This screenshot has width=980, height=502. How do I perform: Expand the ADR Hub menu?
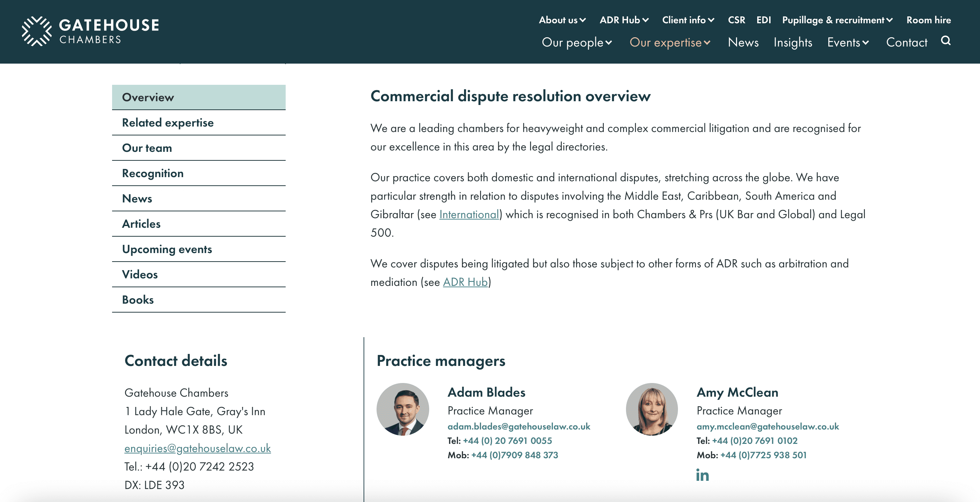coord(624,20)
